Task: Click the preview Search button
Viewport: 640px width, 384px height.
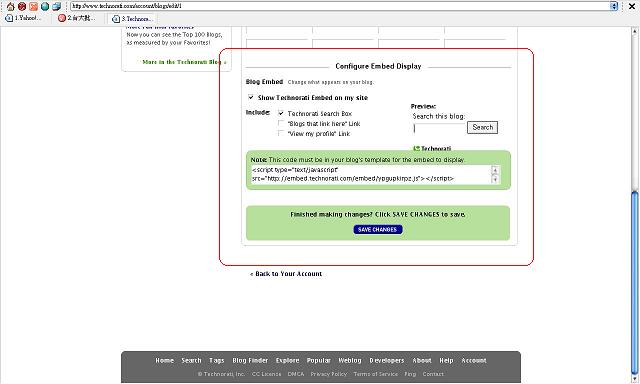Action: [x=482, y=127]
